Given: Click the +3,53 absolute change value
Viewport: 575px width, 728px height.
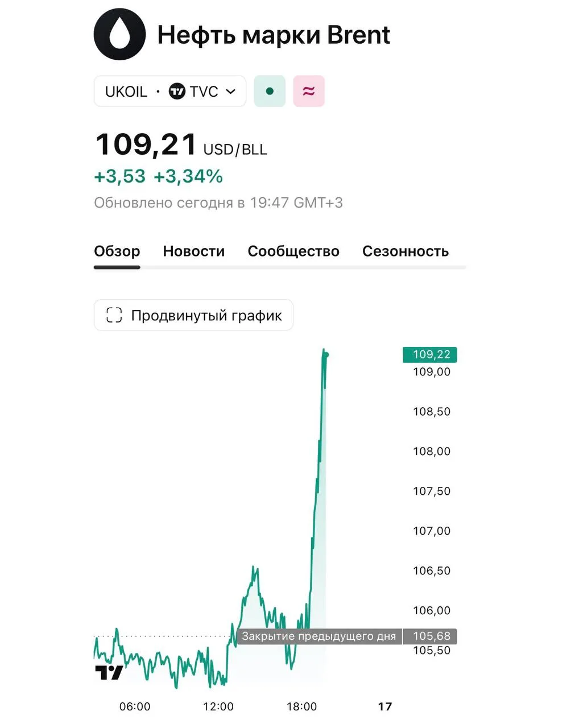Looking at the screenshot, I should 120,176.
